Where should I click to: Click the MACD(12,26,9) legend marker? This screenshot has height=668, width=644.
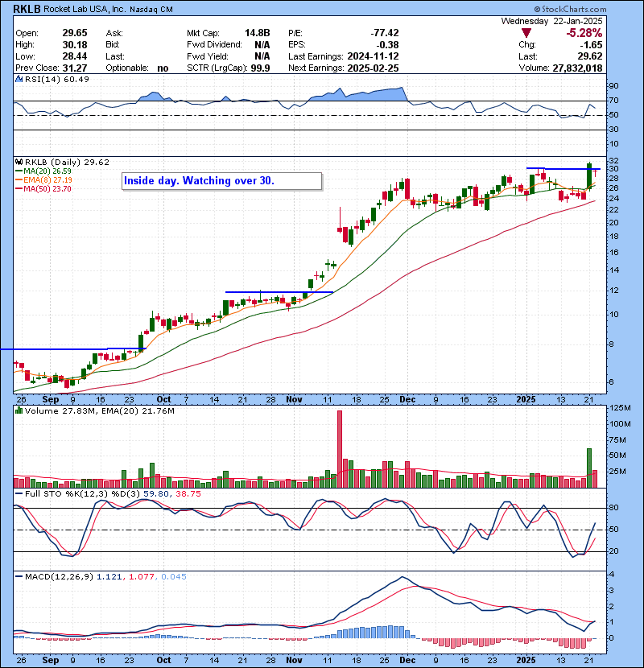[18, 578]
